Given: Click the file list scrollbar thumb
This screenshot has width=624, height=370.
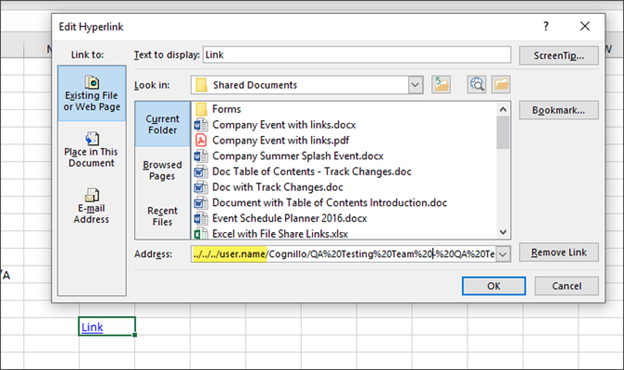Looking at the screenshot, I should [503, 132].
